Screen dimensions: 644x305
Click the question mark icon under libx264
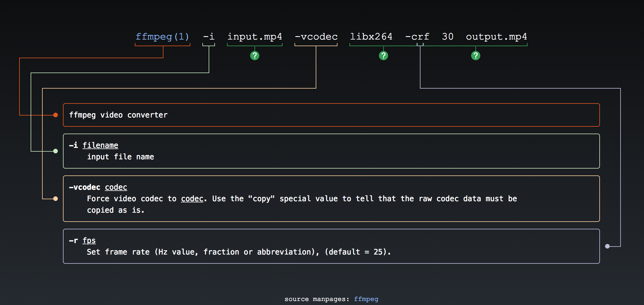click(x=383, y=56)
